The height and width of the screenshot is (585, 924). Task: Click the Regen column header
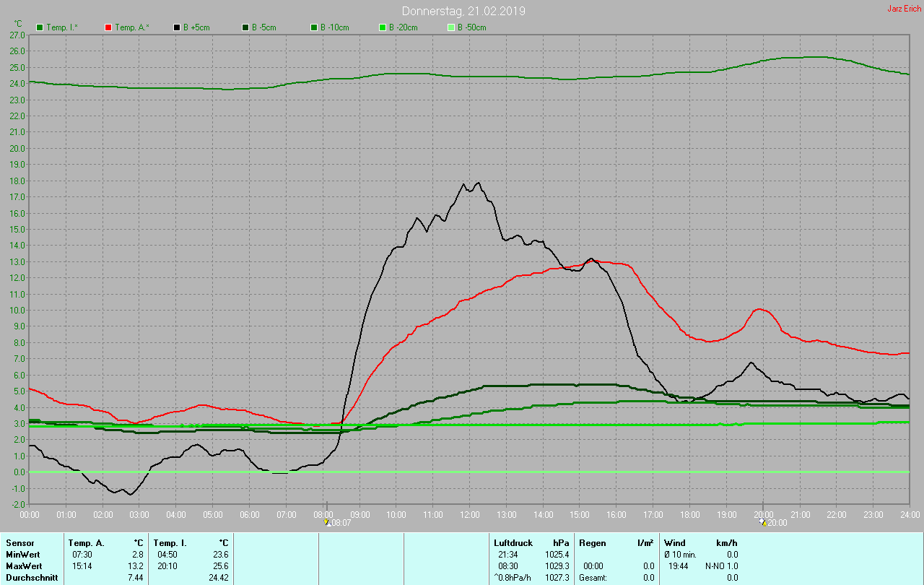click(593, 542)
